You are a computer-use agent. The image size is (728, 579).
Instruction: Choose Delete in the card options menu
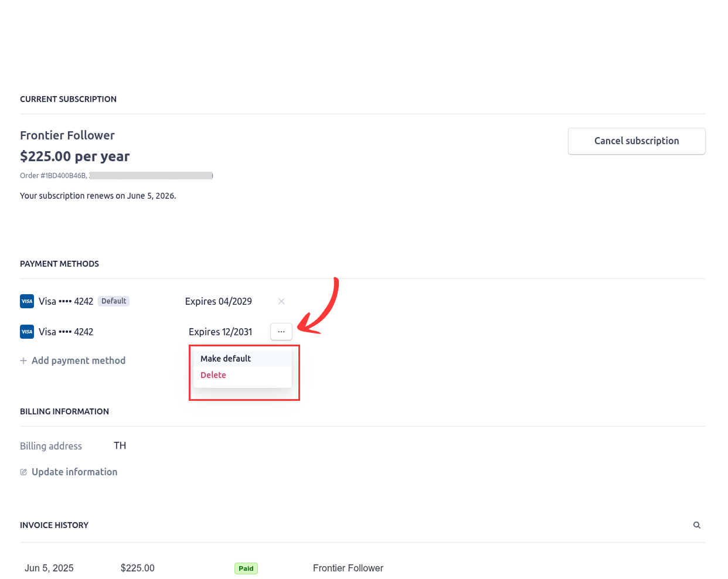click(x=213, y=375)
